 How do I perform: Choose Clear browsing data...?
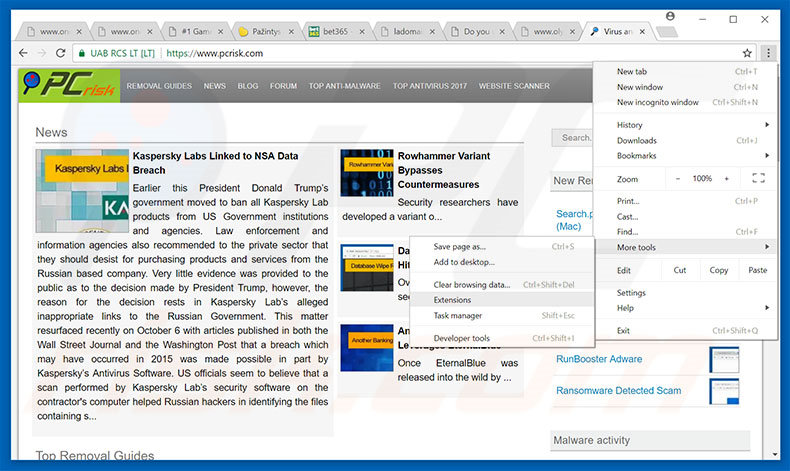(502, 285)
